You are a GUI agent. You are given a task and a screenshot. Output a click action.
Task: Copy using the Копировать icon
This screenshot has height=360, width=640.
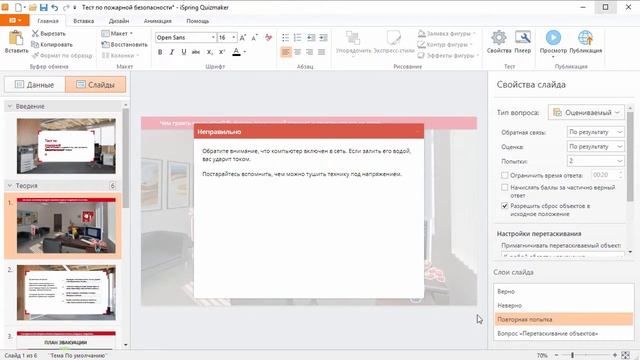tap(35, 44)
